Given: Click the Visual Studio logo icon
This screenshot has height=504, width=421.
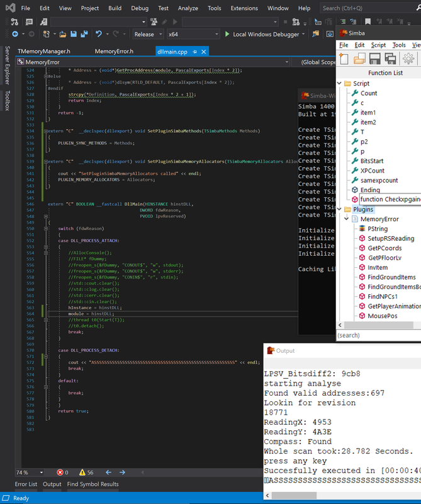Looking at the screenshot, I should click(10, 8).
